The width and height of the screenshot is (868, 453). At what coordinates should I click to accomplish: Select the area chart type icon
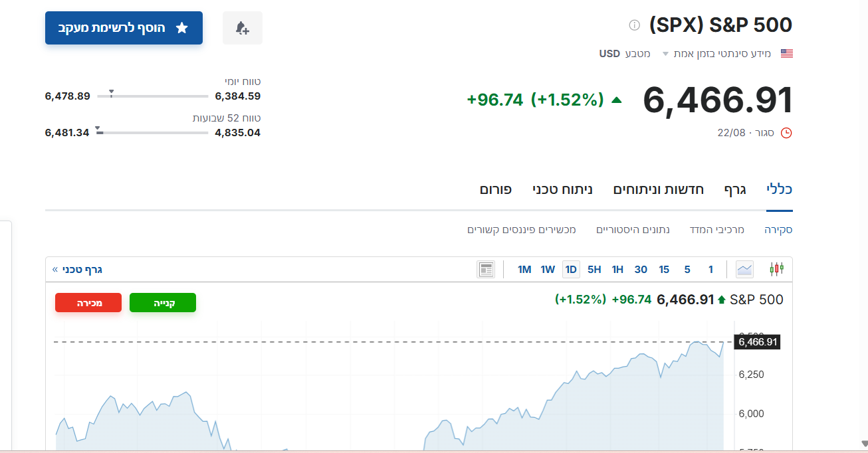pos(745,269)
